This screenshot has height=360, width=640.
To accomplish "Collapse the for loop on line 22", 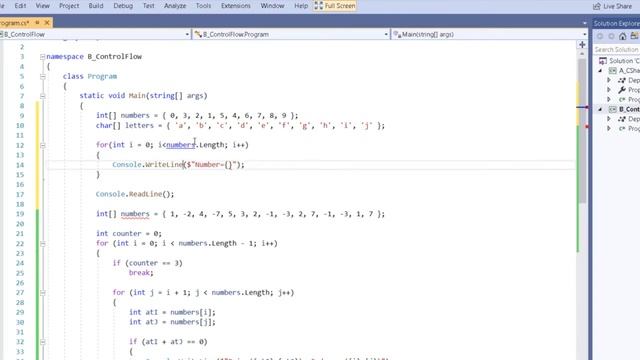I will pyautogui.click(x=42, y=244).
